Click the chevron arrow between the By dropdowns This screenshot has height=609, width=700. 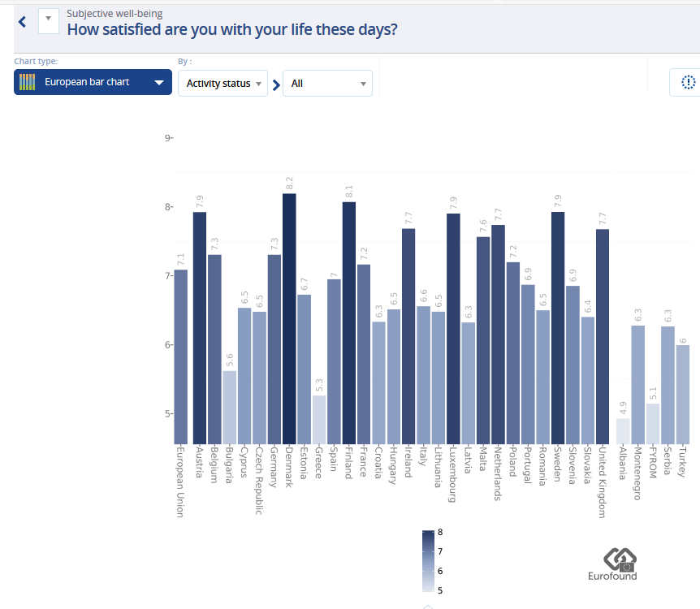point(276,84)
